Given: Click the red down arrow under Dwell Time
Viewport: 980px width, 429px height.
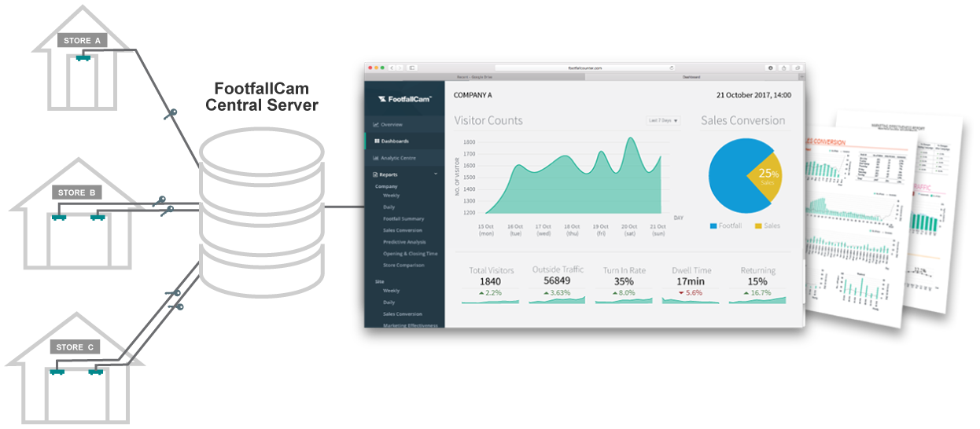Looking at the screenshot, I should pyautogui.click(x=681, y=293).
